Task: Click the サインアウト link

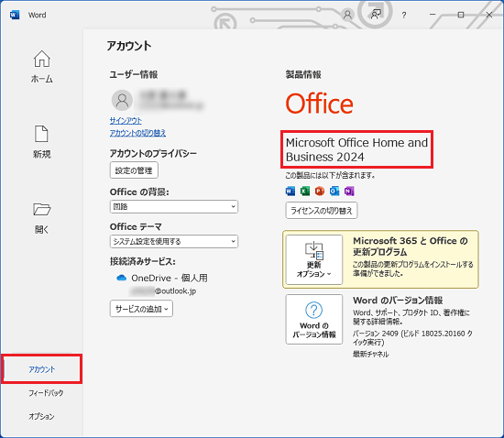Action: coord(126,121)
